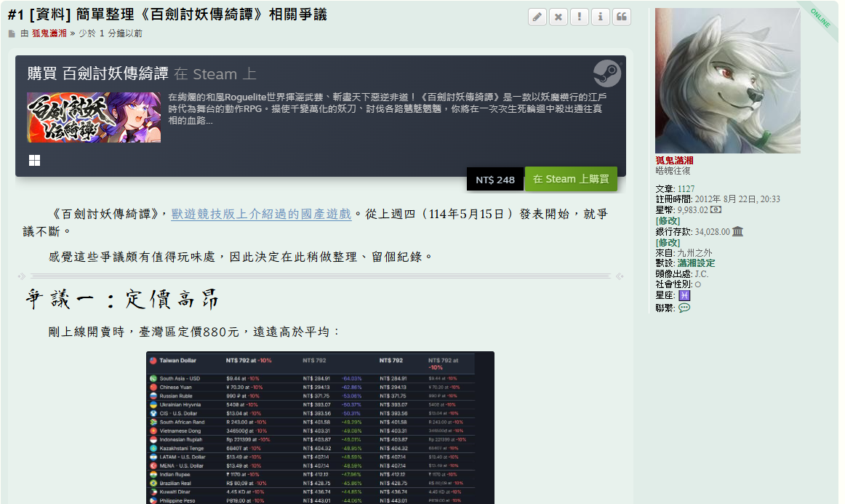Click the Steam logo in the widget

click(x=606, y=73)
